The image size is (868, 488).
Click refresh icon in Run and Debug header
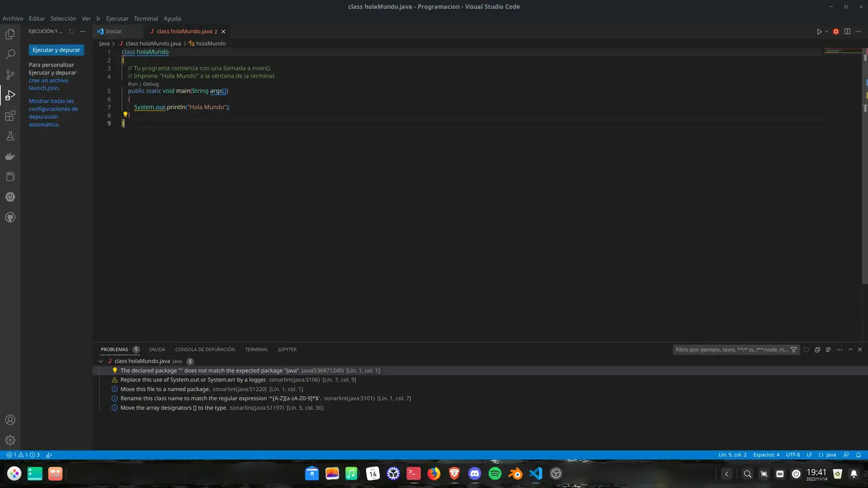tap(71, 31)
